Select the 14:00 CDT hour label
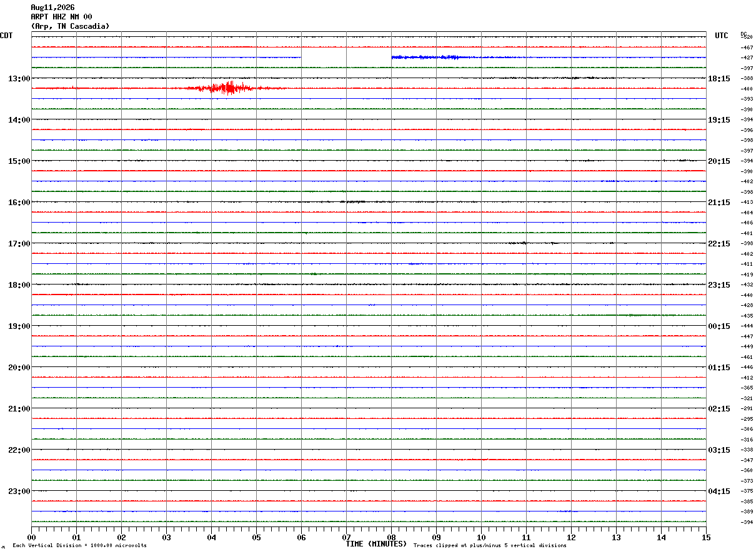 pyautogui.click(x=19, y=120)
